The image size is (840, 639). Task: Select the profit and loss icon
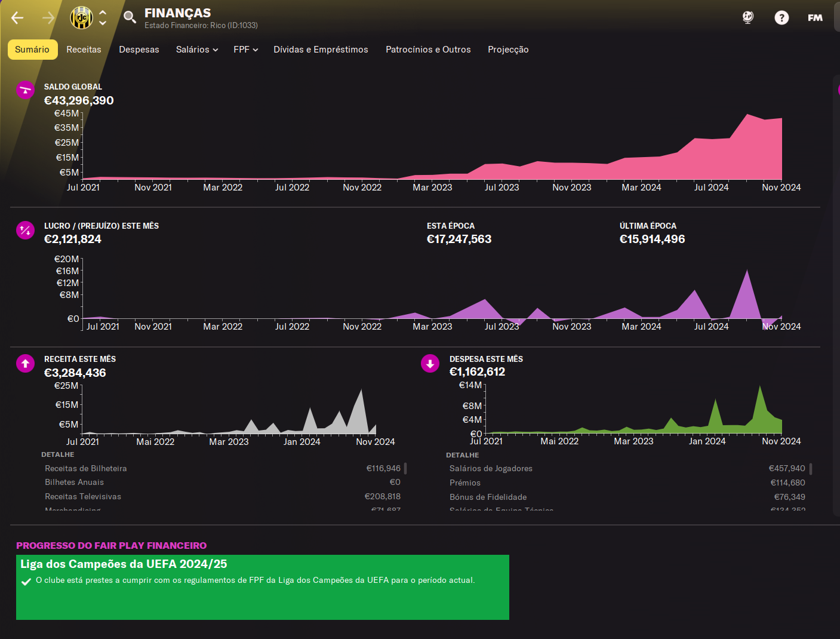[25, 230]
